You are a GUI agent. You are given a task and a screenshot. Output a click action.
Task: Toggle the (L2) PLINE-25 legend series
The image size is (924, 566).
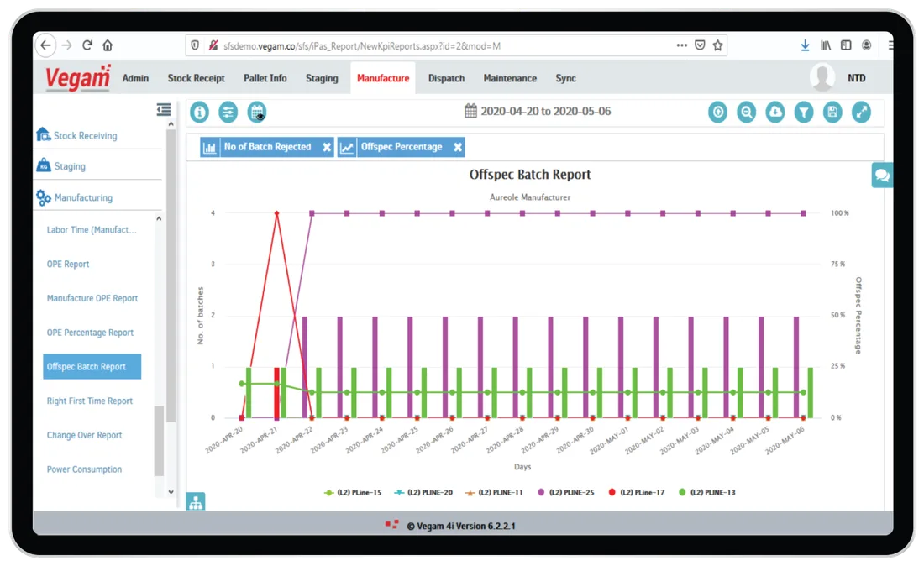[565, 492]
